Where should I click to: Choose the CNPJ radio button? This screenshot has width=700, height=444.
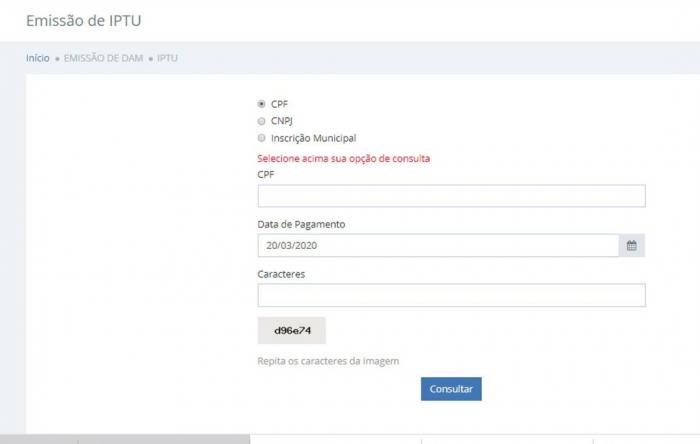click(261, 121)
